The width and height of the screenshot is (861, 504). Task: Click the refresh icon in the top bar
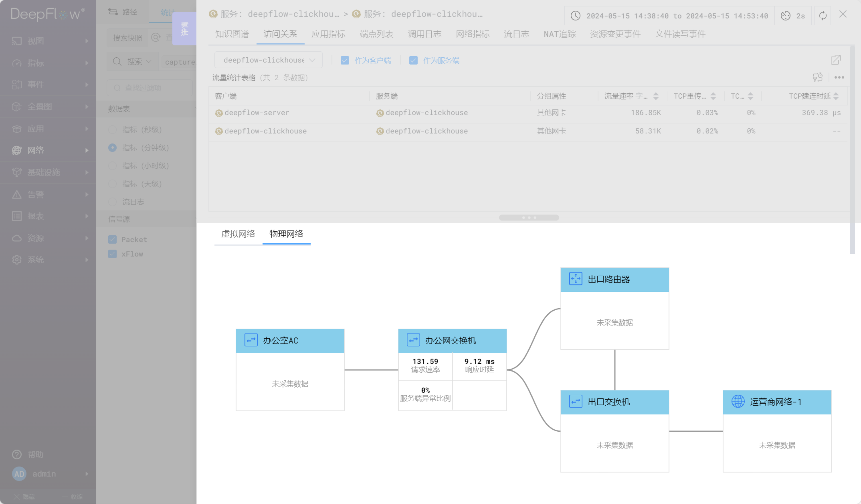pos(823,16)
